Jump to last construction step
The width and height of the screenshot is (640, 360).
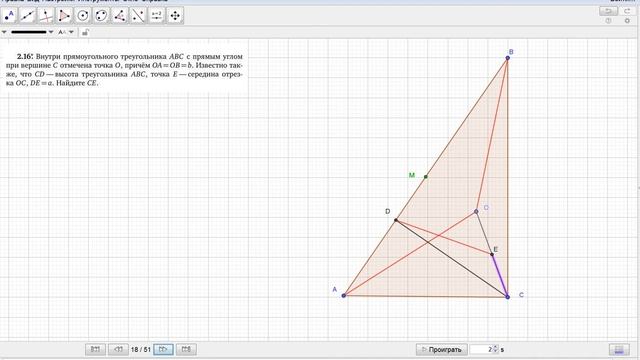186,349
